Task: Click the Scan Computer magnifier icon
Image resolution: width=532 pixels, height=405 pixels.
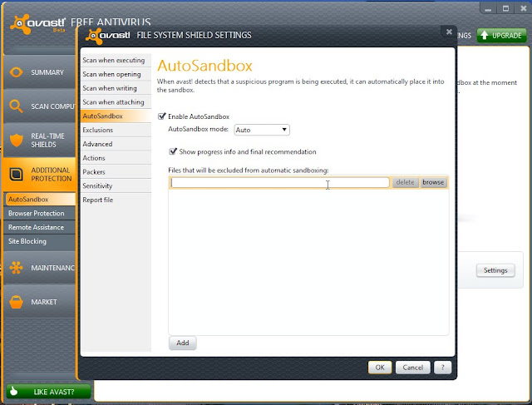Action: point(16,106)
